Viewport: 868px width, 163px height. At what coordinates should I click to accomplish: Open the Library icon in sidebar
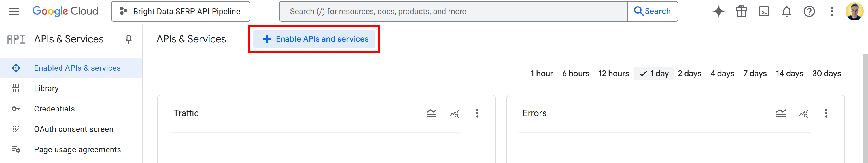pos(16,88)
